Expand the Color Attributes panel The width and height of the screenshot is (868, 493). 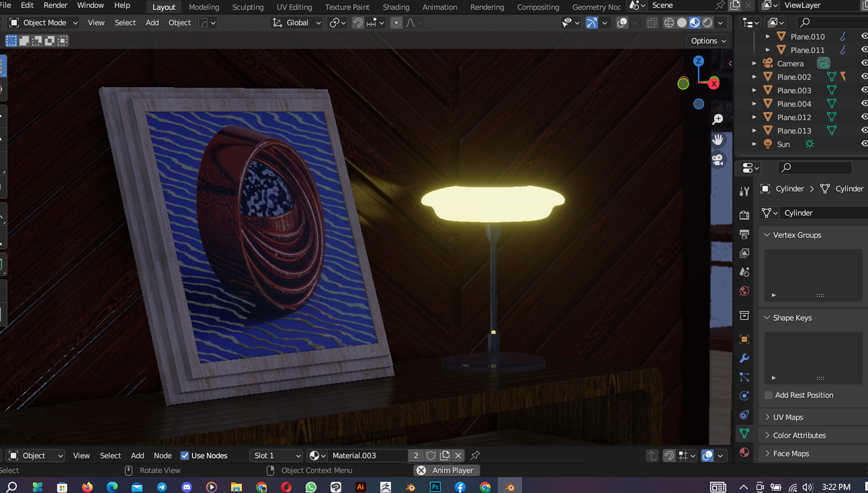tap(767, 435)
